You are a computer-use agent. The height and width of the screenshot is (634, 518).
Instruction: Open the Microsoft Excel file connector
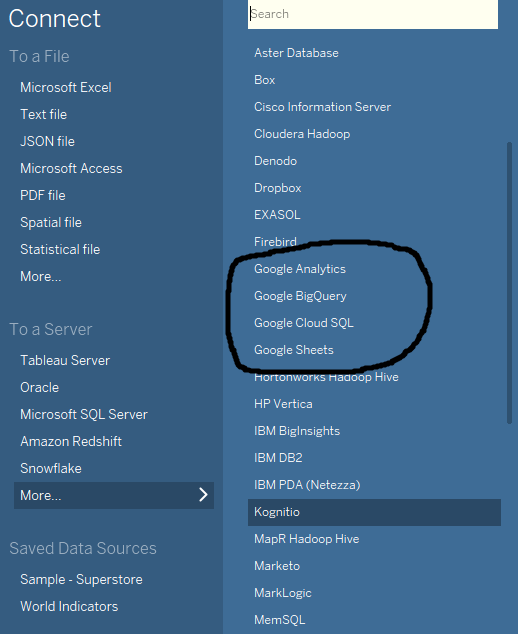(66, 87)
